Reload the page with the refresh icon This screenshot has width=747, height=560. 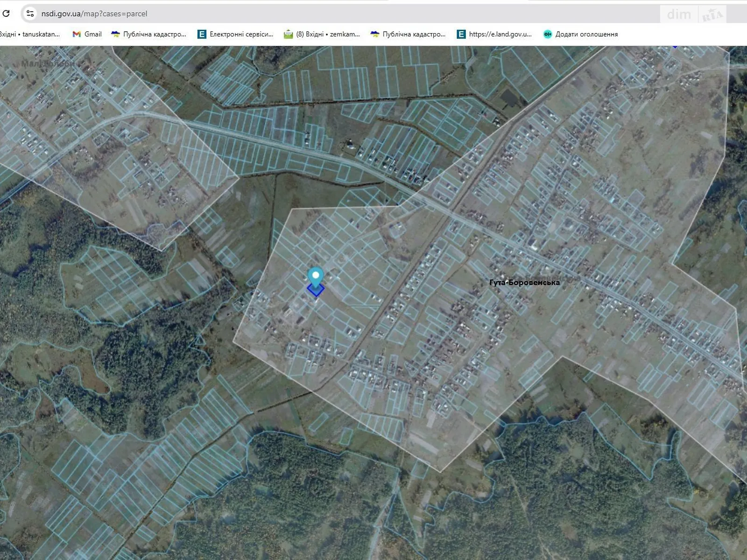pos(6,13)
